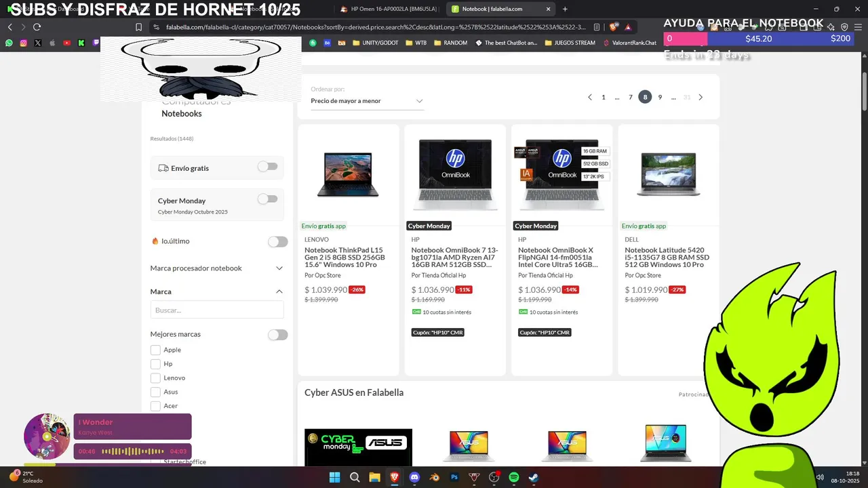Open the UNITY/GODOT bookmarks folder
The width and height of the screenshot is (868, 488).
[374, 43]
